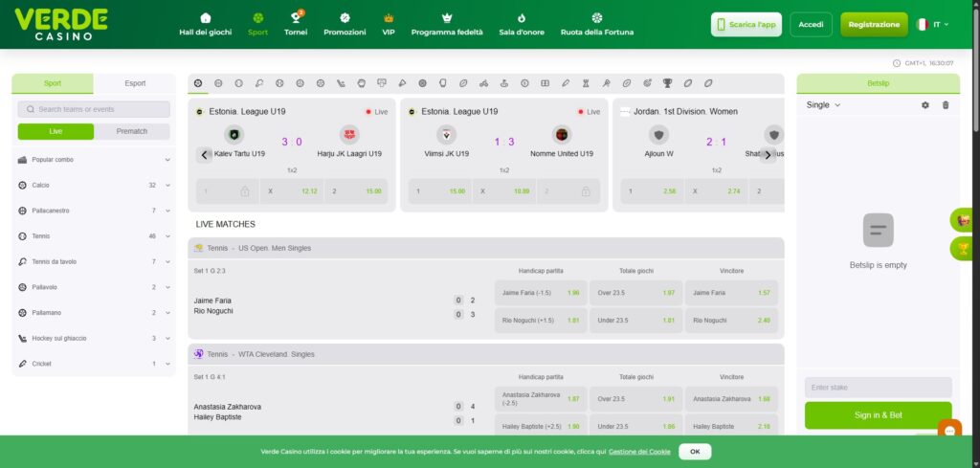Switch to Live matches toggle

point(56,132)
